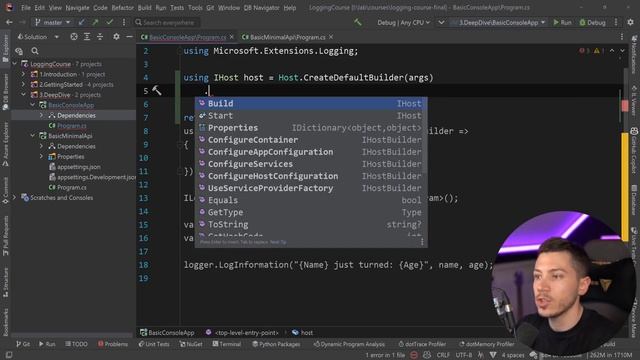
Task: Select the ConfigureContainer completion item
Action: click(311, 140)
